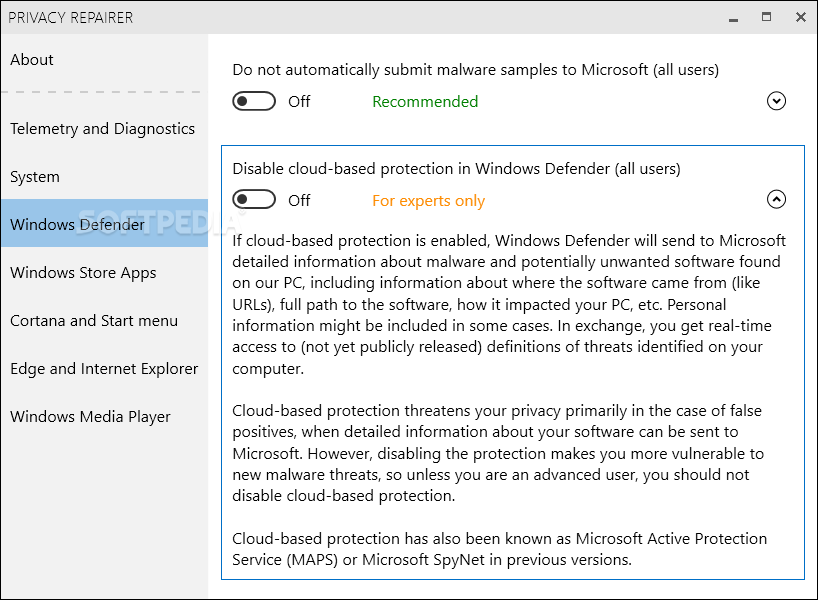Screen dimensions: 818x600
Task: Toggle malware sample submission switch
Action: tap(254, 101)
